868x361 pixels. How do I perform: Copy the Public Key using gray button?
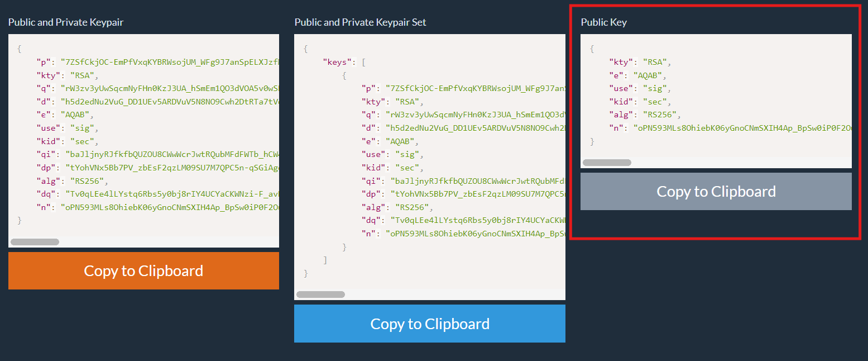(x=716, y=191)
